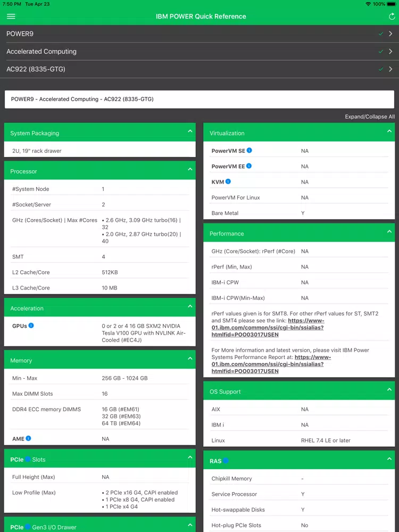Image resolution: width=399 pixels, height=532 pixels.
Task: Tap the IBM POWER Quick Reference title
Action: click(201, 16)
